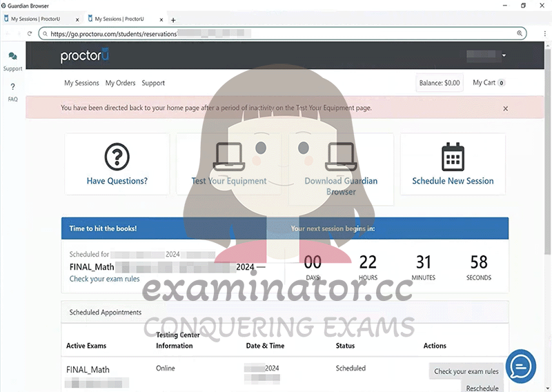Open the browser three-dot menu
Viewport: 552px width, 392px height.
545,33
